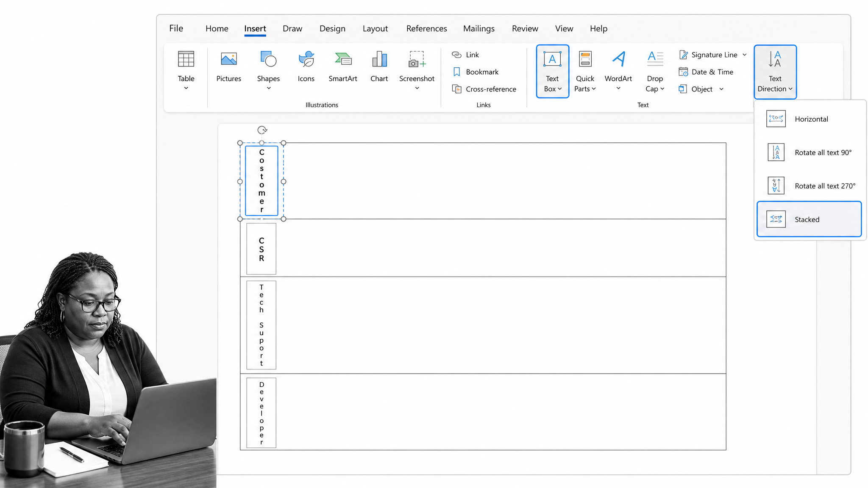
Task: Switch to the Layout tab
Action: point(375,28)
